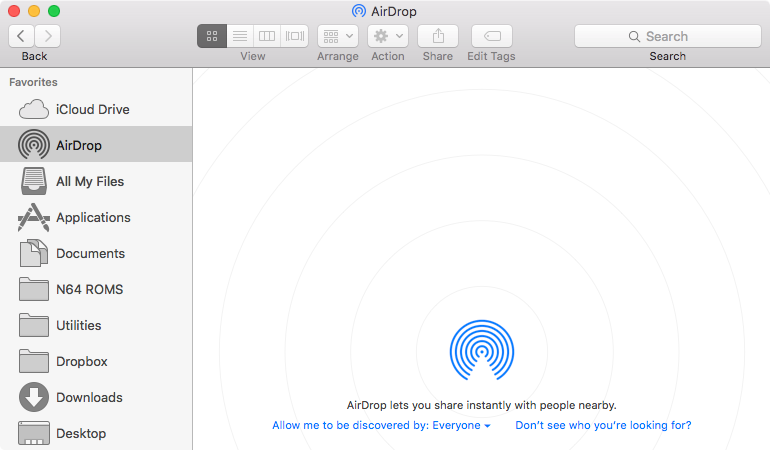
Task: Open All My Files in the sidebar
Action: pyautogui.click(x=96, y=181)
